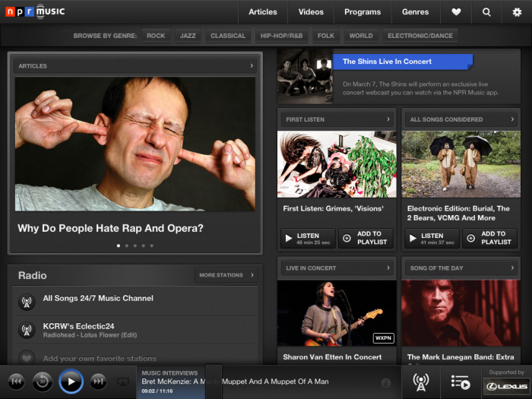
Task: Browse the Hip-Hop/R&B genre
Action: [x=281, y=36]
